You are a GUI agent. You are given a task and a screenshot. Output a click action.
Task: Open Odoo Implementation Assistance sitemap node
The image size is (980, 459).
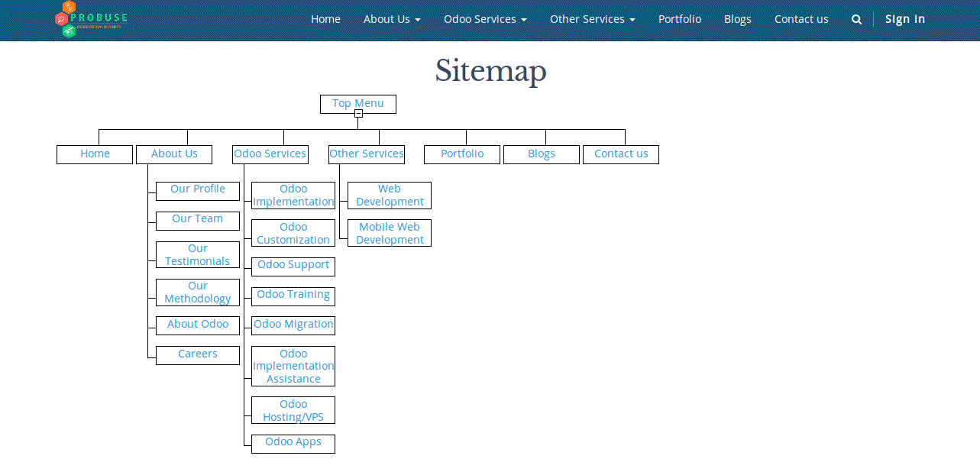point(293,367)
